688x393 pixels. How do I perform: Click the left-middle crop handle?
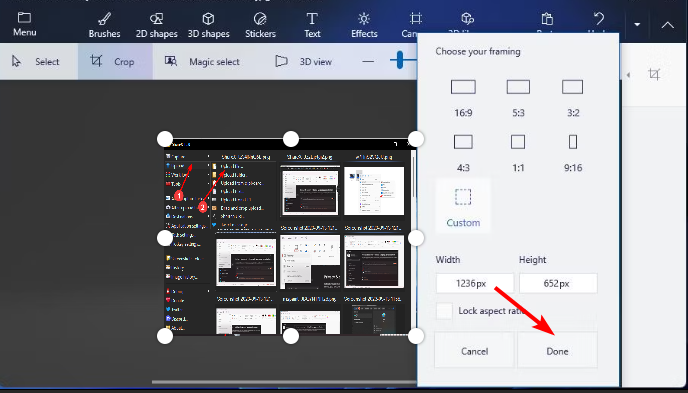(x=165, y=238)
